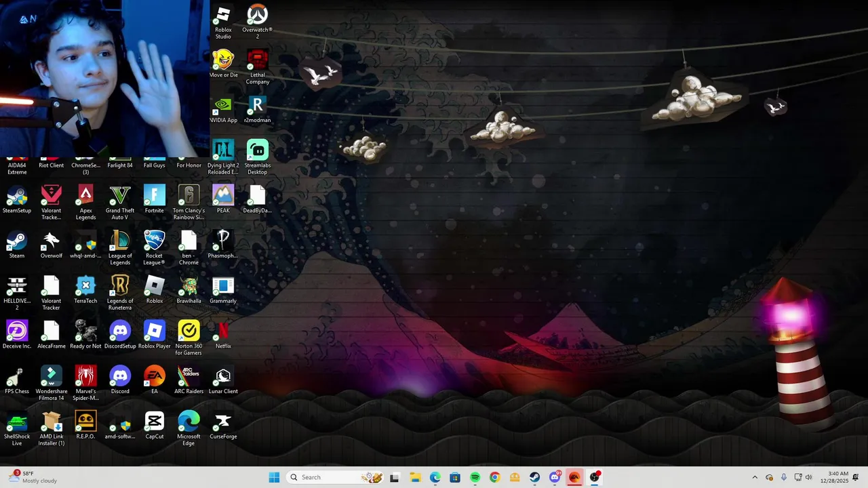Viewport: 868px width, 488px height.
Task: Open the weather widget showing 58°F
Action: (x=34, y=477)
